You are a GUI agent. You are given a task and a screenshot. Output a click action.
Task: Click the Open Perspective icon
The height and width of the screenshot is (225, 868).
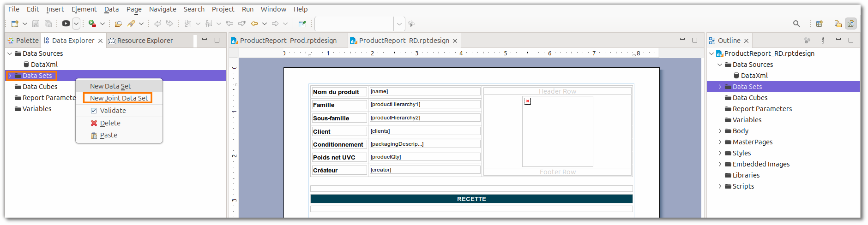pos(820,24)
